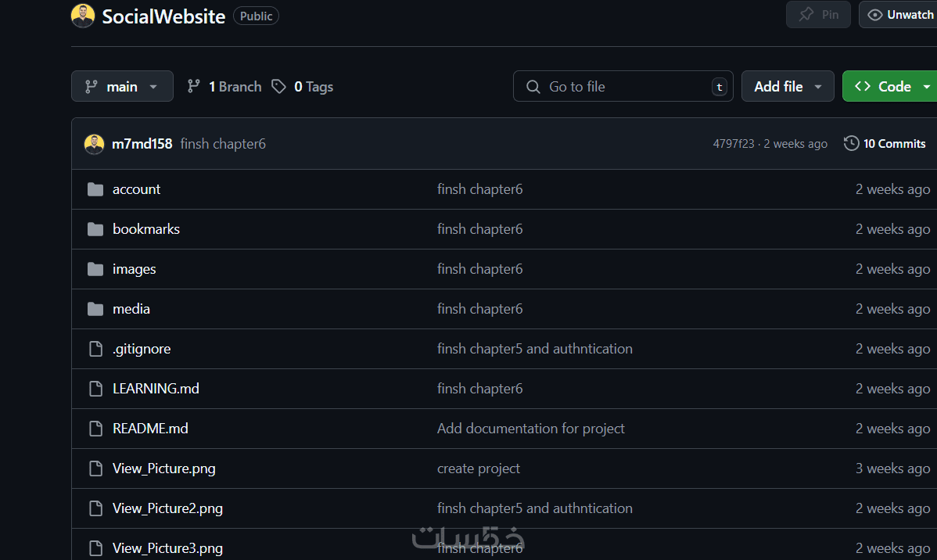Click the README.md file icon
937x560 pixels.
coord(95,429)
